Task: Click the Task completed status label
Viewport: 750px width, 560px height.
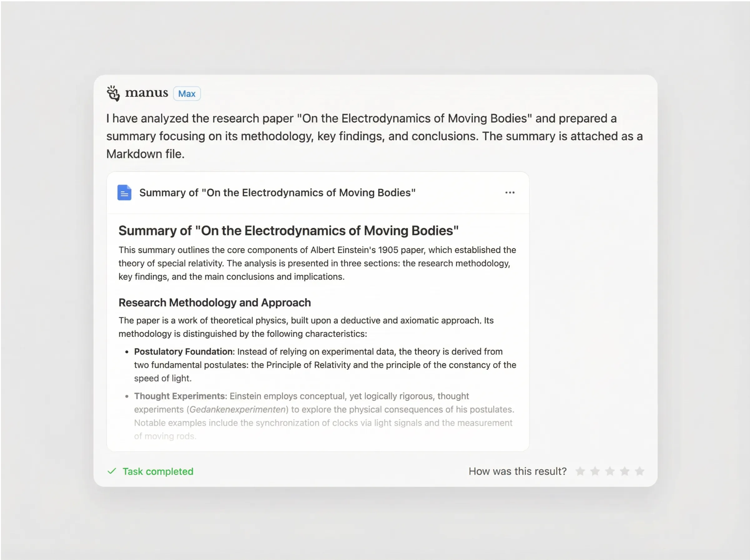Action: point(158,471)
